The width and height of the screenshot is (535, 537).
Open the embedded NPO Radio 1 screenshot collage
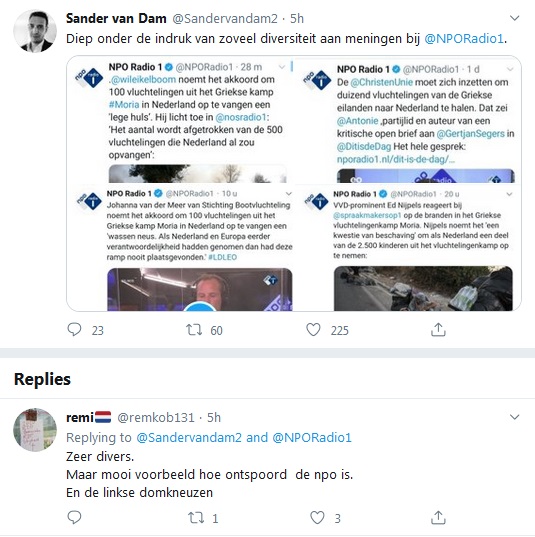294,183
